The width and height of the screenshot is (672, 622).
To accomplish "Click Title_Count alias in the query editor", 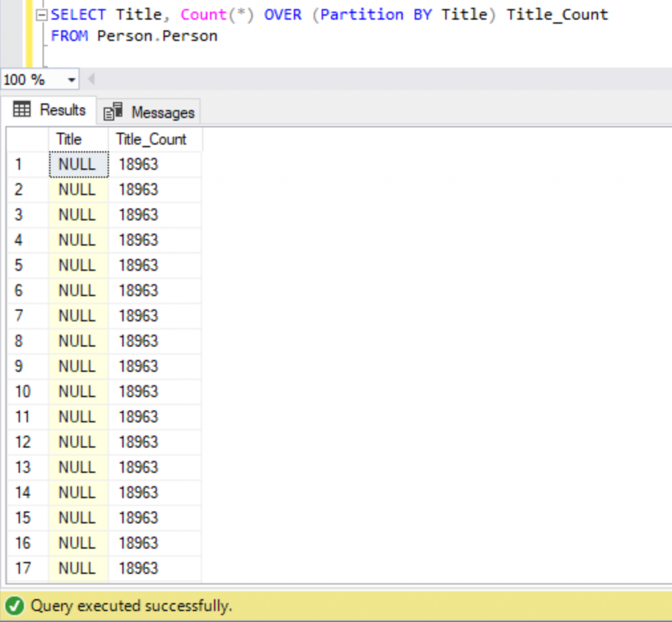I will tap(557, 15).
